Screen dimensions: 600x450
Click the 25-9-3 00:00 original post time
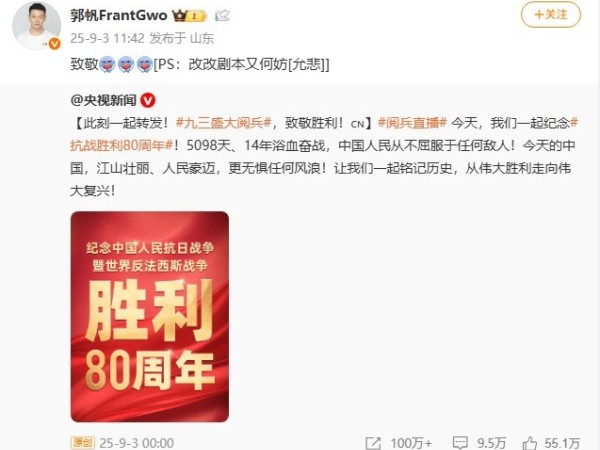point(137,443)
